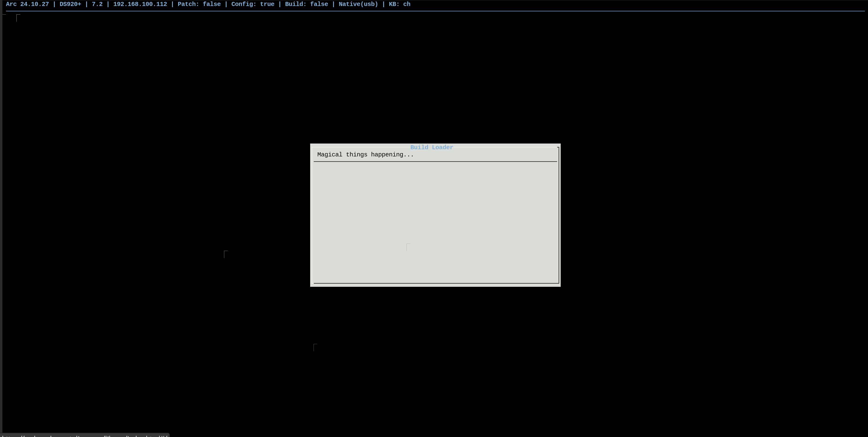Click the URL tooltip at bottom-left corner

84,435
